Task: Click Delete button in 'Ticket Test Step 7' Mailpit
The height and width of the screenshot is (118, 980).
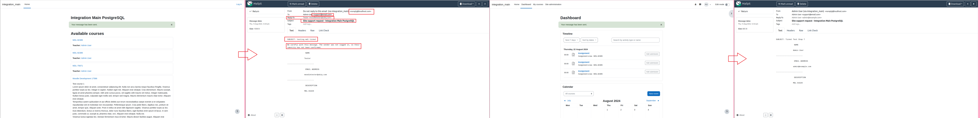Action: click(x=802, y=4)
